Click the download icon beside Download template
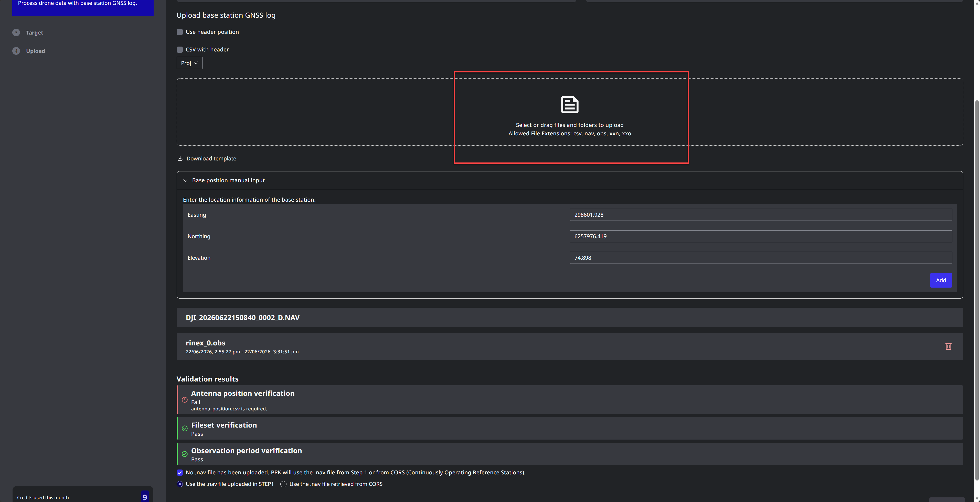 (180, 159)
